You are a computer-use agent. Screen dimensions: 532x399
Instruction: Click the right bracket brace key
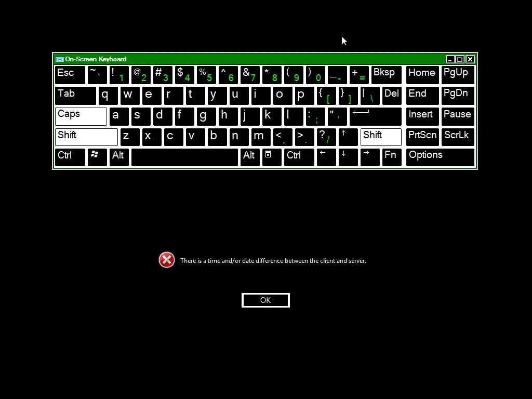point(348,96)
